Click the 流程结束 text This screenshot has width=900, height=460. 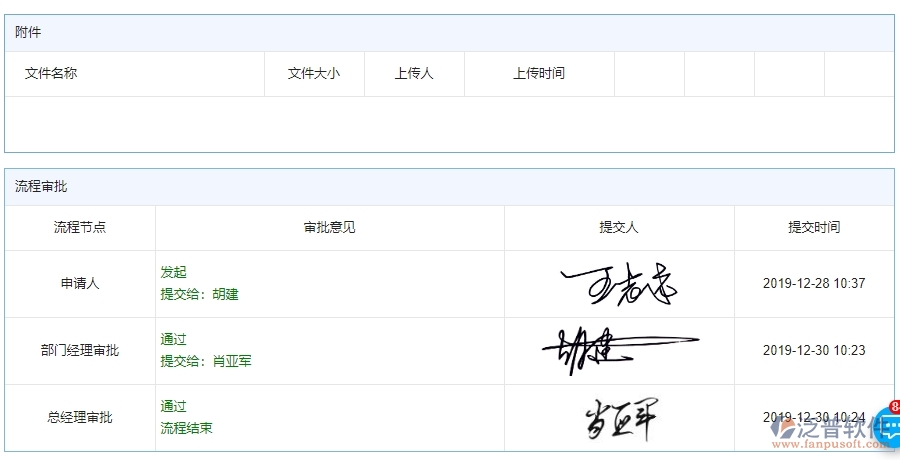coord(187,428)
